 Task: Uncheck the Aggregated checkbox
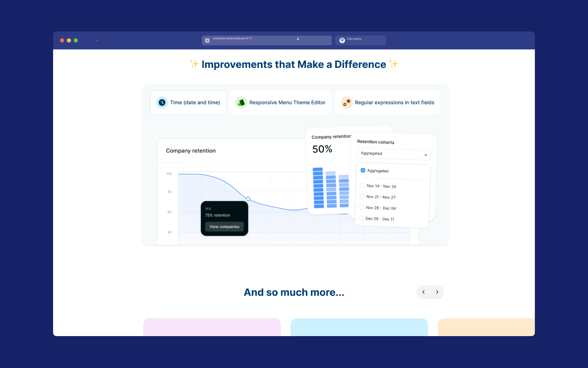pos(363,170)
